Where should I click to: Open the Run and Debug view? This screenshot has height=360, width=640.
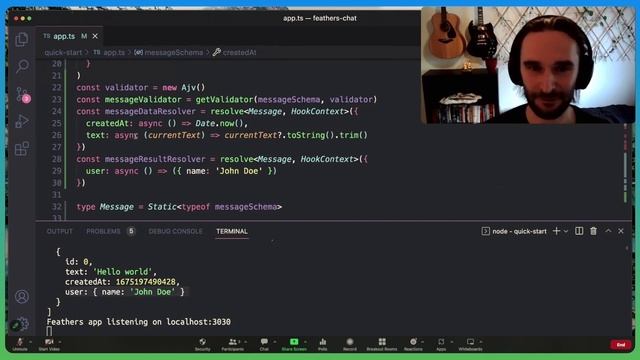pos(22,121)
